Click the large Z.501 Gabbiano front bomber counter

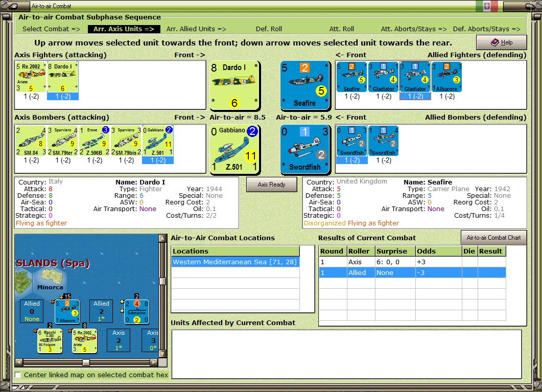click(x=234, y=149)
